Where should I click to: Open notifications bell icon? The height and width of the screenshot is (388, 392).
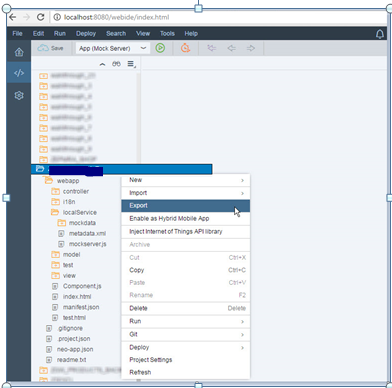pyautogui.click(x=380, y=34)
